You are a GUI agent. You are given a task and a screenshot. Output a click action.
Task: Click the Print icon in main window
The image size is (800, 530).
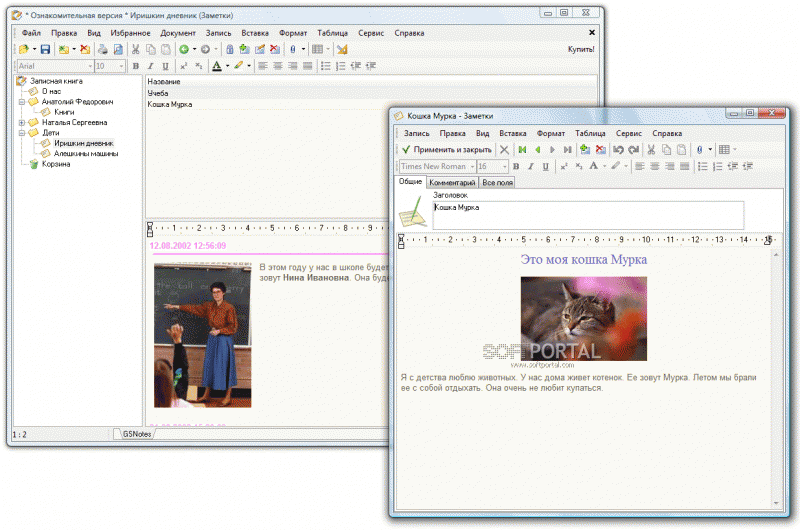click(x=103, y=49)
